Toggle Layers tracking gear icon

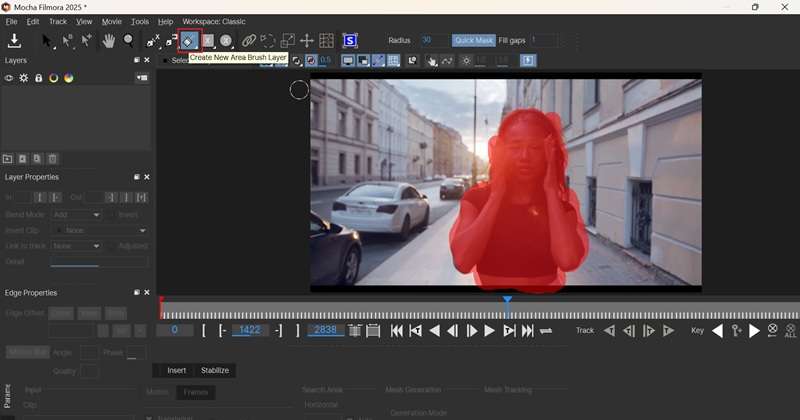(23, 78)
